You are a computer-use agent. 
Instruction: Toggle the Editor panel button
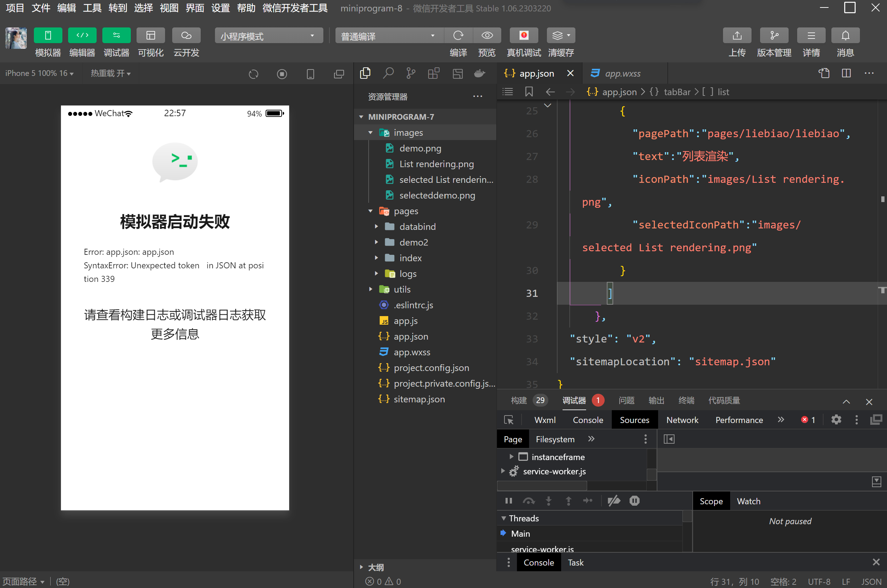82,36
